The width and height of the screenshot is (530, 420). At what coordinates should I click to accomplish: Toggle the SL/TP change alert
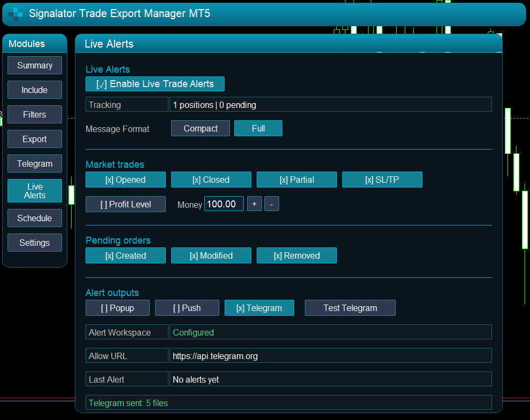382,180
